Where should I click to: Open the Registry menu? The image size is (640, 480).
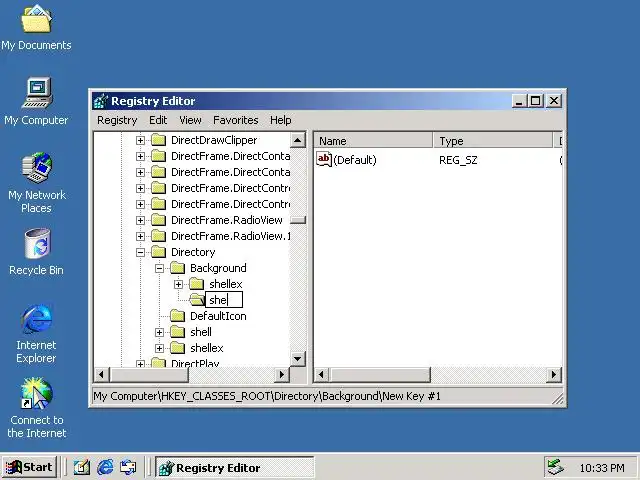[x=117, y=120]
